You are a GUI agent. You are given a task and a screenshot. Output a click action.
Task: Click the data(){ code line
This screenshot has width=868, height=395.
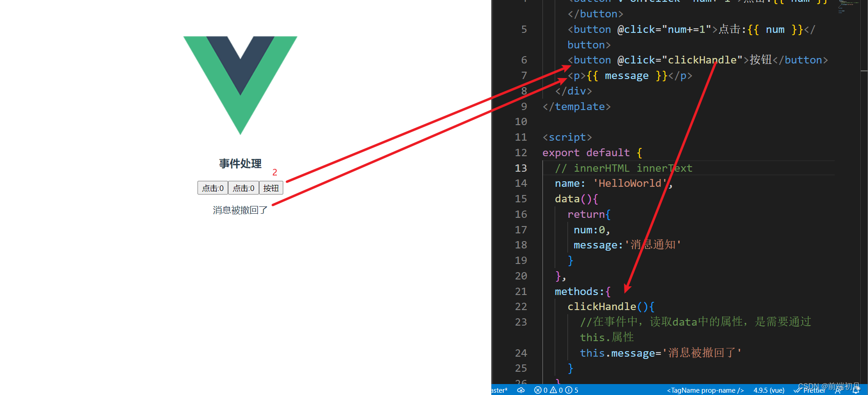[576, 199]
